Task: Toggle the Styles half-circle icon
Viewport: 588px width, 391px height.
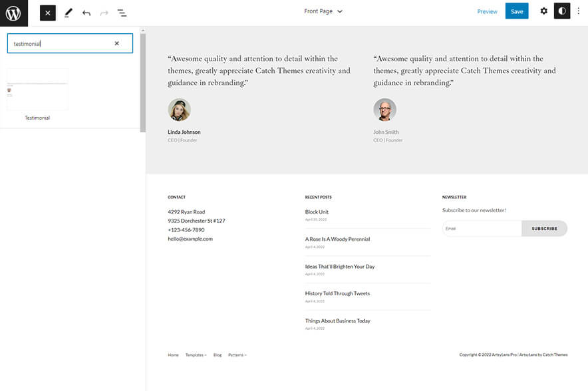Action: (562, 11)
